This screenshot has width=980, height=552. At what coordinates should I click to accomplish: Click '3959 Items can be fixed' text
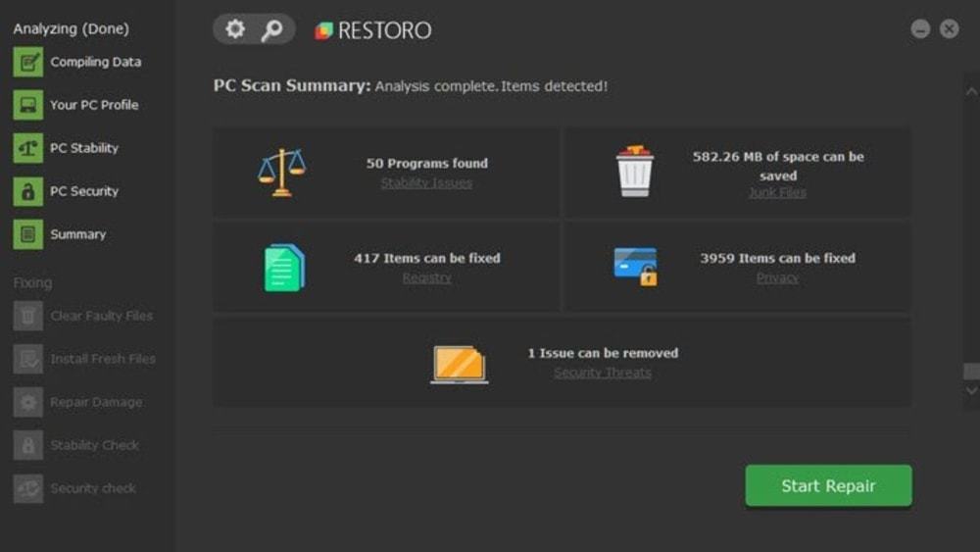tap(777, 258)
